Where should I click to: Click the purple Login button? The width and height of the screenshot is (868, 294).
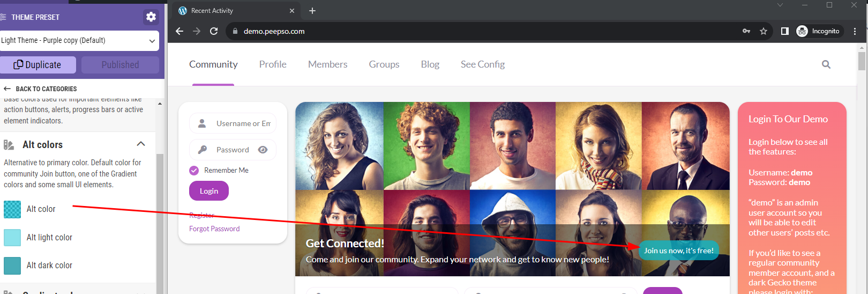coord(209,191)
